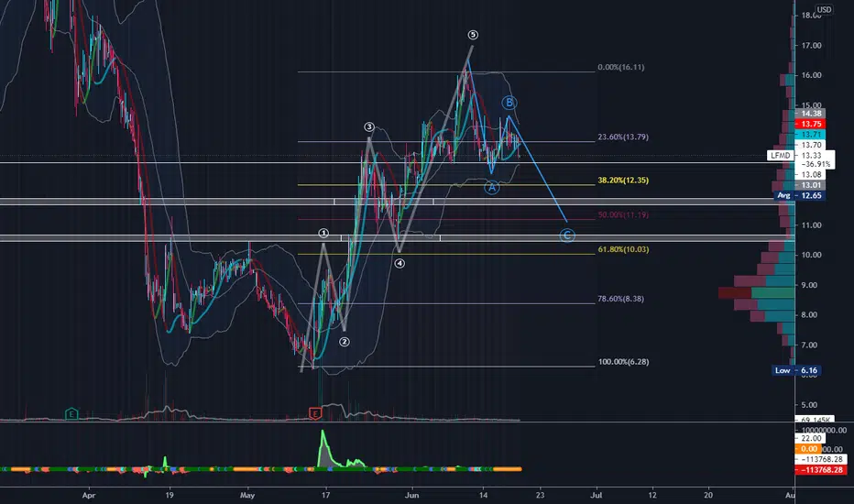Click the 5.00 price axis tick
Image resolution: width=854 pixels, height=504 pixels.
coord(811,405)
